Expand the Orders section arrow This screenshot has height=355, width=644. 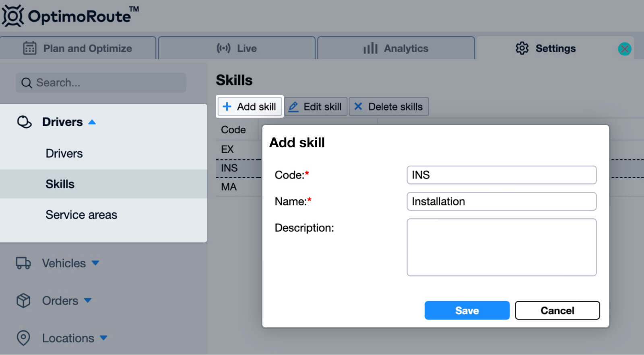(x=88, y=300)
